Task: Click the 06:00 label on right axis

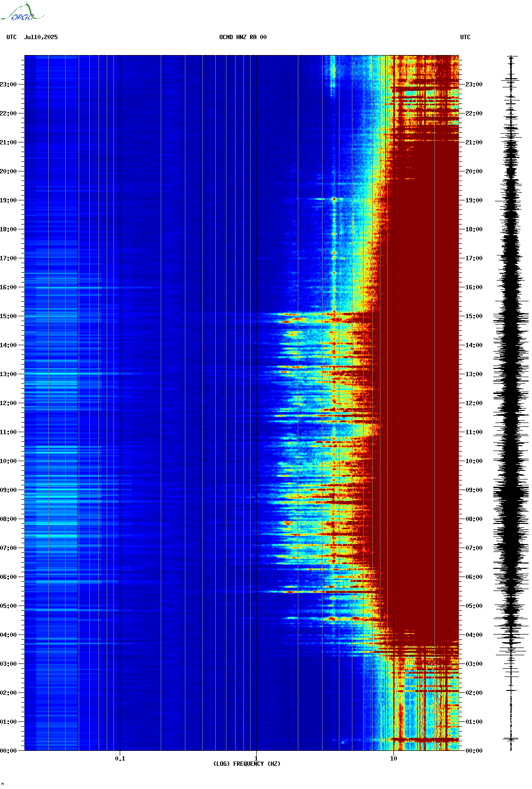Action: tap(474, 577)
